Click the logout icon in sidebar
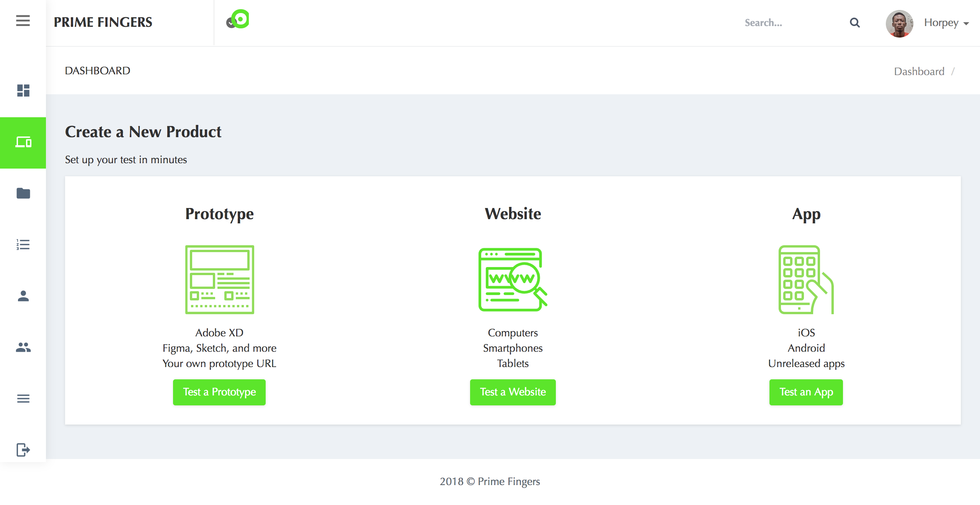Viewport: 980px width, 505px height. coord(23,450)
